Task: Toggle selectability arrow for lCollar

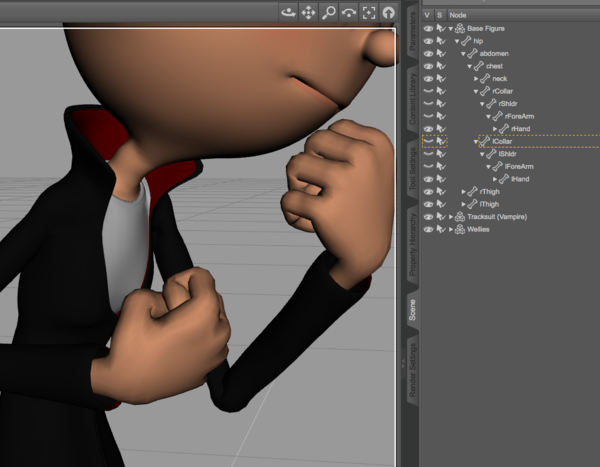Action: click(x=441, y=141)
